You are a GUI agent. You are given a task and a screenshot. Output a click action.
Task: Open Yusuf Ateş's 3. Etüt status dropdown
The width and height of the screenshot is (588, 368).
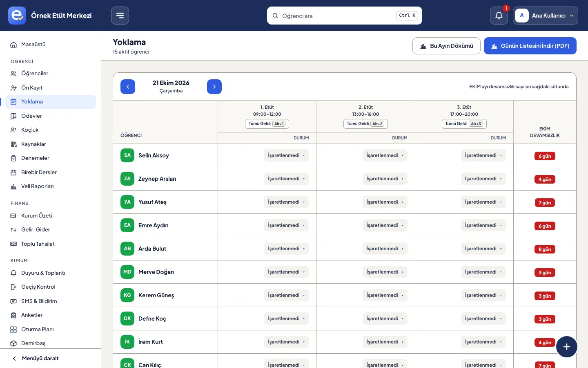click(x=483, y=202)
